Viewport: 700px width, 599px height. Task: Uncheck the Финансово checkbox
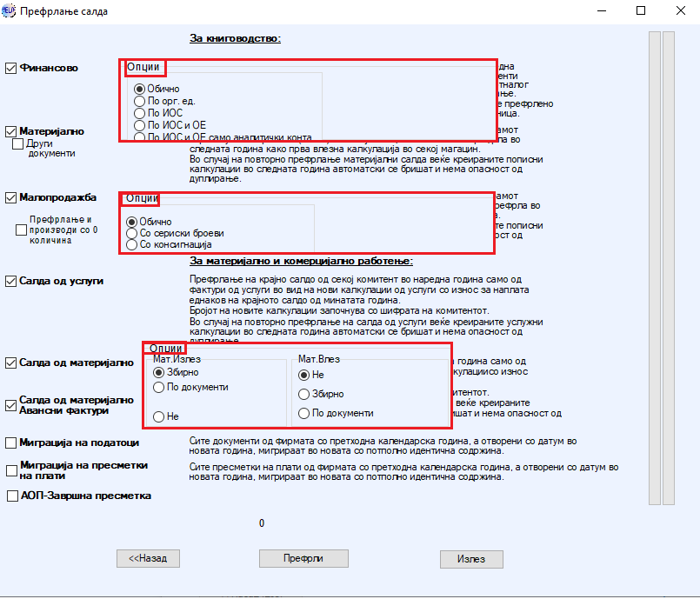(x=10, y=69)
